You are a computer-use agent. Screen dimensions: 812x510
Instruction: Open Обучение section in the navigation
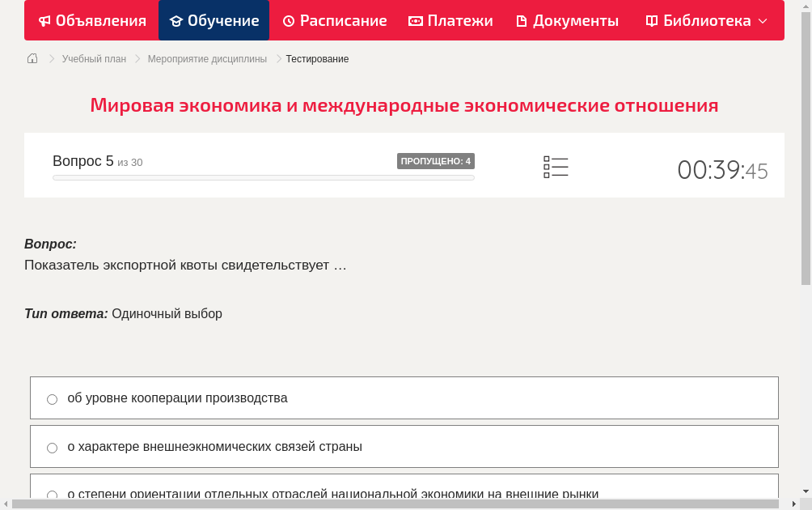[x=214, y=20]
